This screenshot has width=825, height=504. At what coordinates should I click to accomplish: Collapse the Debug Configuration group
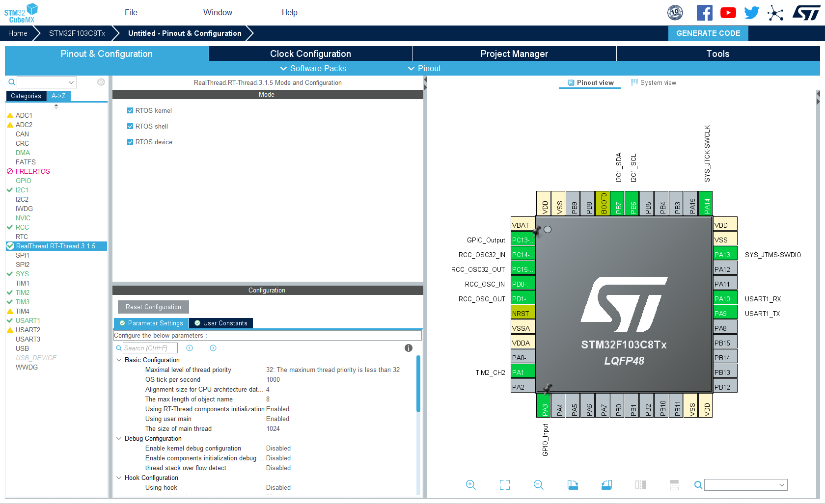tap(119, 438)
